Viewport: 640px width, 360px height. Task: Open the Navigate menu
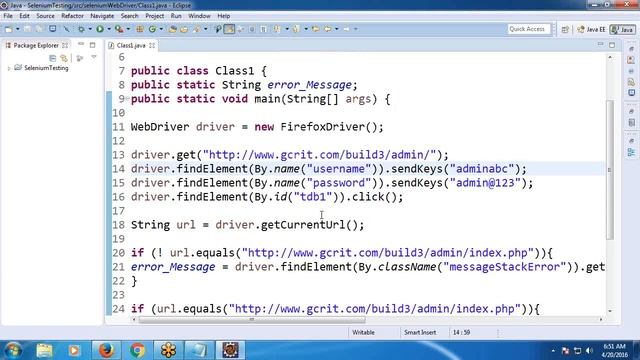point(102,16)
